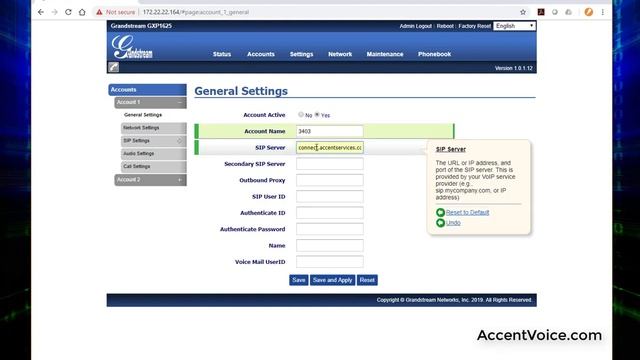Click the Admin Logout link
Viewport: 640px width, 360px height.
415,26
